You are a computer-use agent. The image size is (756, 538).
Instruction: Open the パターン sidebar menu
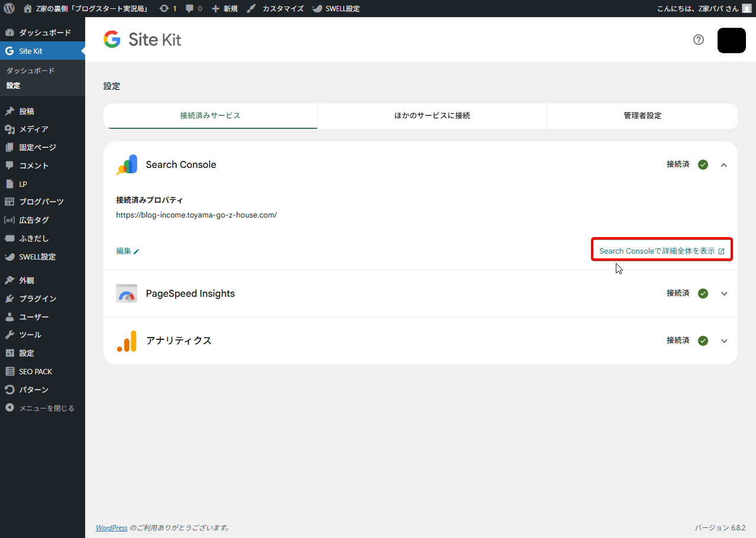43,390
